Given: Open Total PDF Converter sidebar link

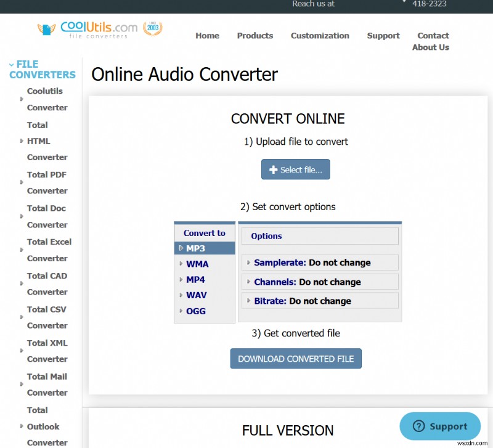Looking at the screenshot, I should coord(47,182).
